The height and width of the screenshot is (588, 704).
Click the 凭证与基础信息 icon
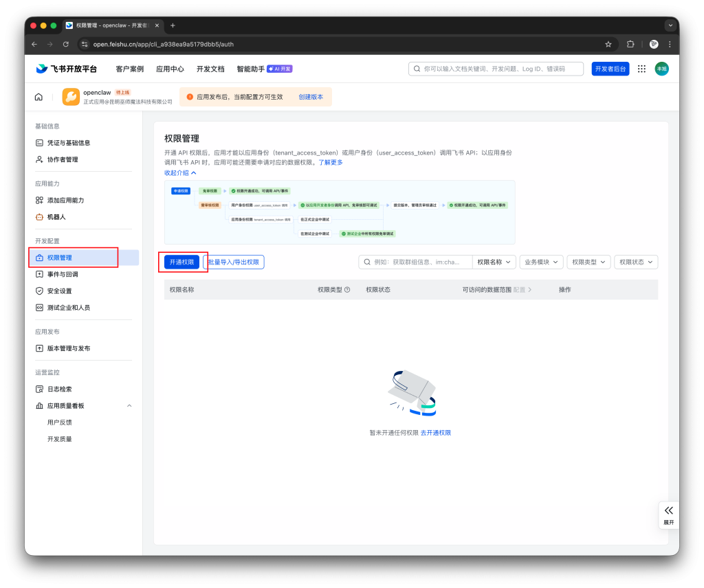click(x=40, y=142)
